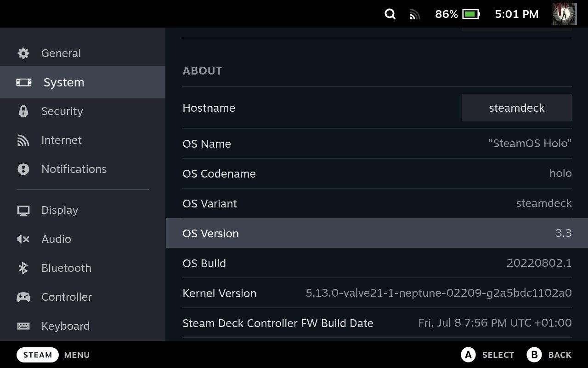Check the green battery indicator icon
588x368 pixels.
coord(469,14)
